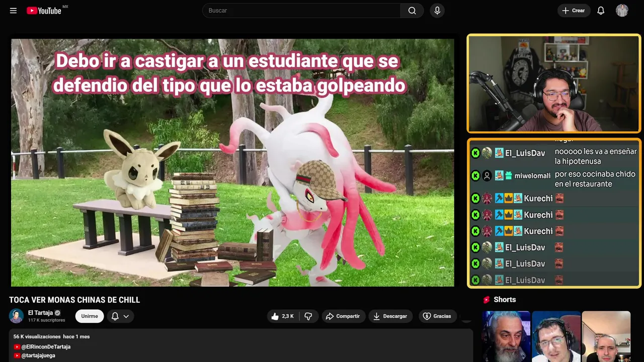Click the Shorts section heading
644x362 pixels.
(505, 300)
